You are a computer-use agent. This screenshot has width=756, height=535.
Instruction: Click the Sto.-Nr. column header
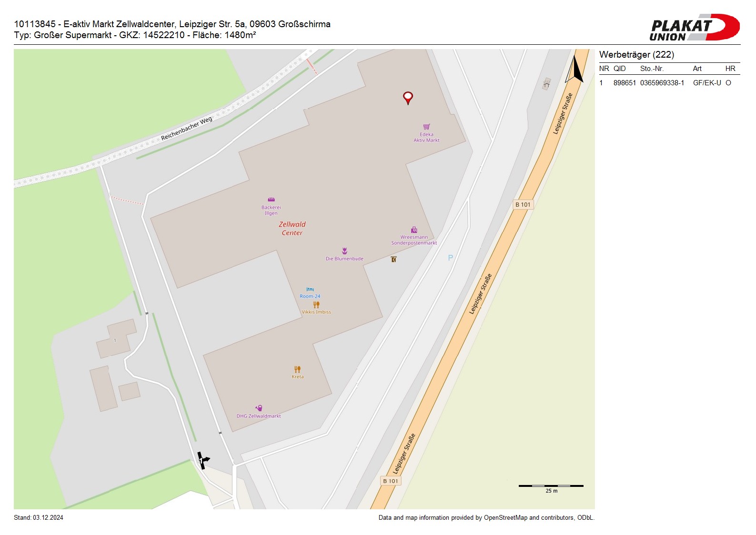(x=652, y=69)
